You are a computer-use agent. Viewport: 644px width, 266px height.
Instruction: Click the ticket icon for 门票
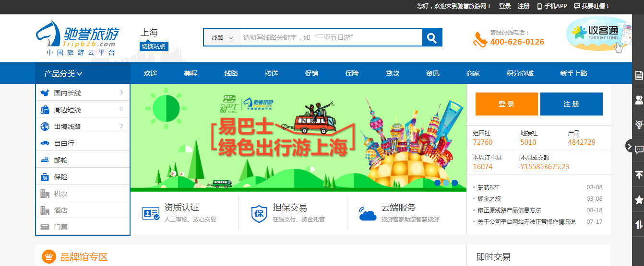(45, 227)
